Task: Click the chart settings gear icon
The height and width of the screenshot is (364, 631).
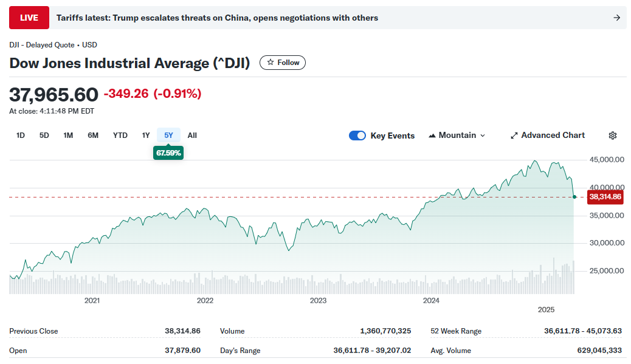Action: click(x=613, y=136)
